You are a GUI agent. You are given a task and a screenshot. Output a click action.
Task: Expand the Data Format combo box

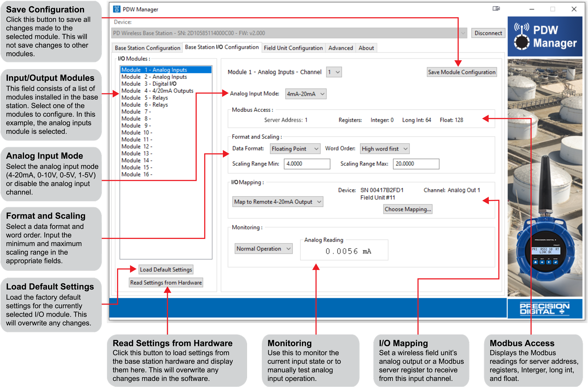(295, 149)
